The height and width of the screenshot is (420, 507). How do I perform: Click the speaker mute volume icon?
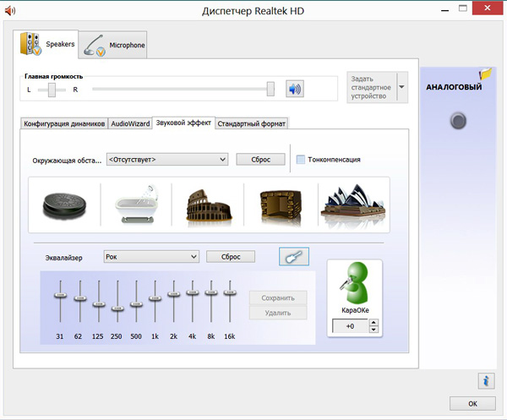294,89
